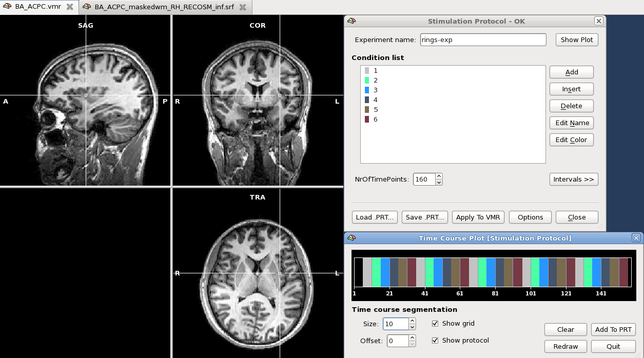The image size is (644, 358).
Task: Add a new condition to the list
Action: [x=571, y=72]
